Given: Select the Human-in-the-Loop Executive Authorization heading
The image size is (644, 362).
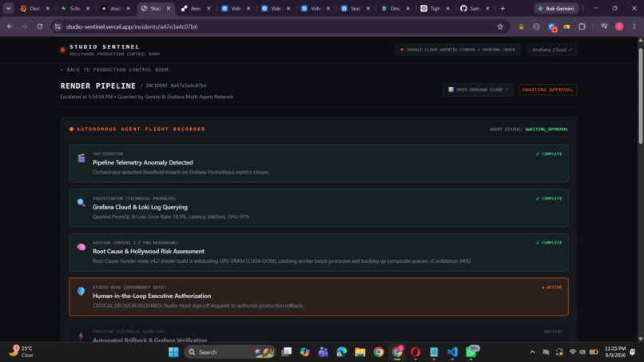Looking at the screenshot, I should click(x=152, y=296).
